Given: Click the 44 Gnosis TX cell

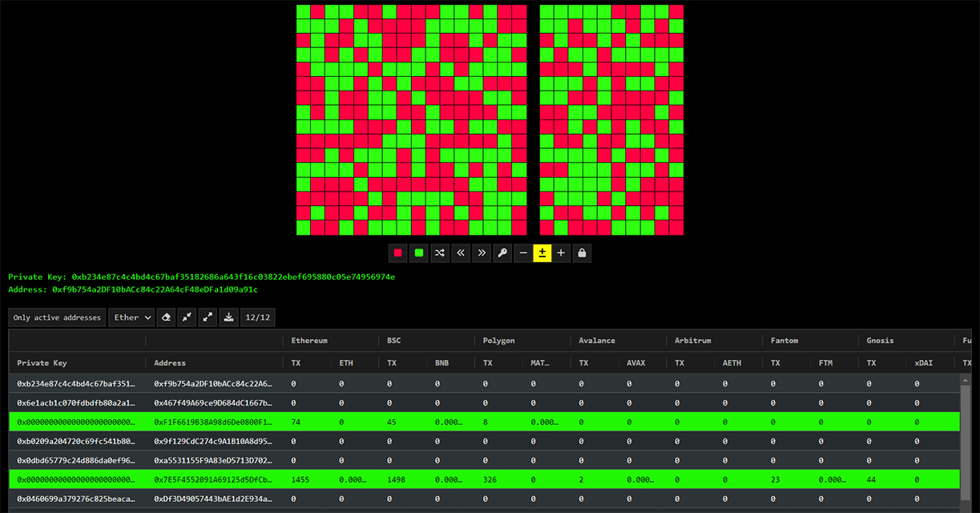Looking at the screenshot, I should (x=883, y=479).
